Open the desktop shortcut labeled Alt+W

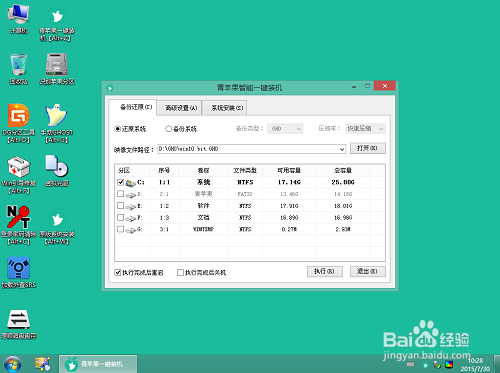click(57, 228)
